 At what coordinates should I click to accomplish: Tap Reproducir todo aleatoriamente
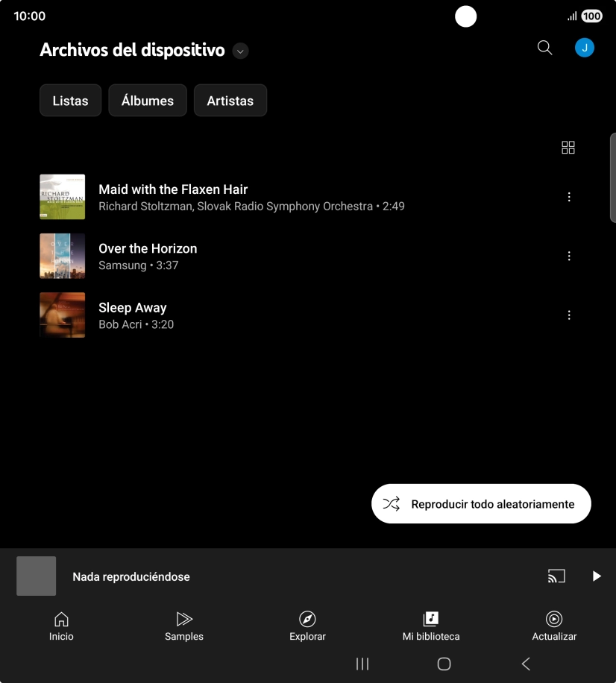coord(480,503)
